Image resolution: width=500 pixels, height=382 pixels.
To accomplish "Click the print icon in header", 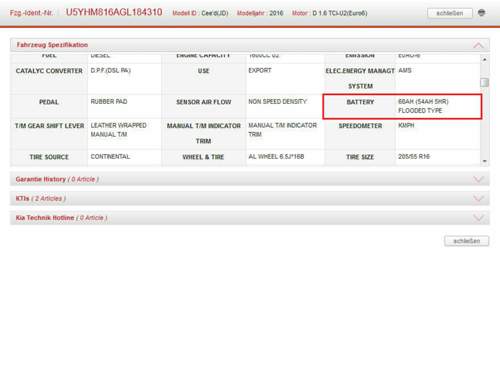I will [x=481, y=13].
